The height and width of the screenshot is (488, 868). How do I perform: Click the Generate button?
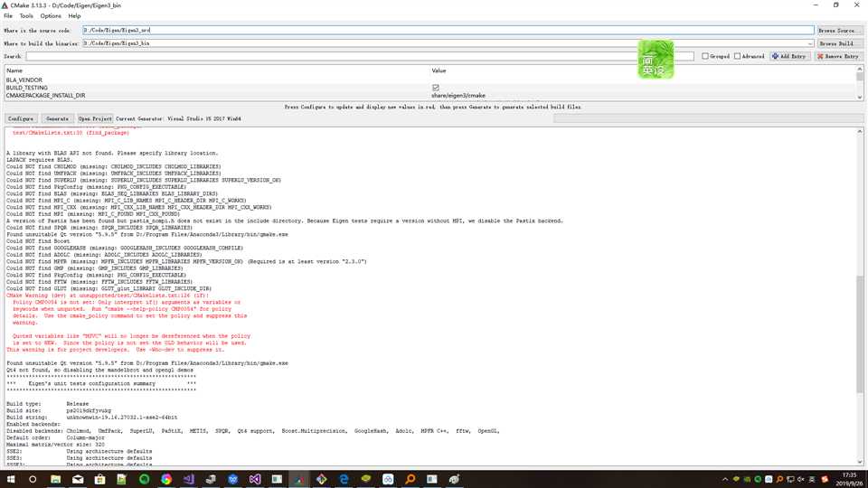(x=57, y=118)
